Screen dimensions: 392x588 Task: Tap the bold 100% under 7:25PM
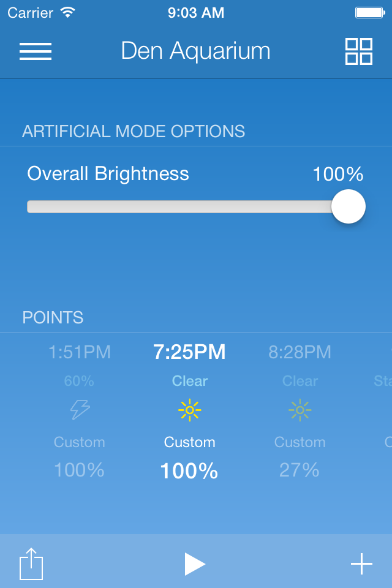(189, 471)
